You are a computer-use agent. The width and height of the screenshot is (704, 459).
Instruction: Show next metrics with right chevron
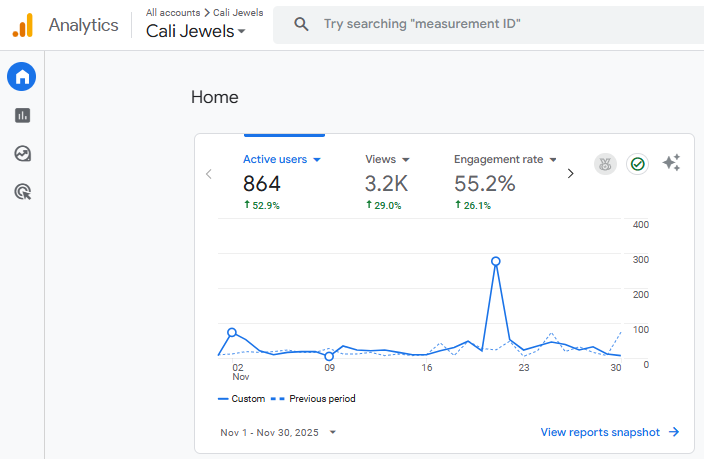571,173
